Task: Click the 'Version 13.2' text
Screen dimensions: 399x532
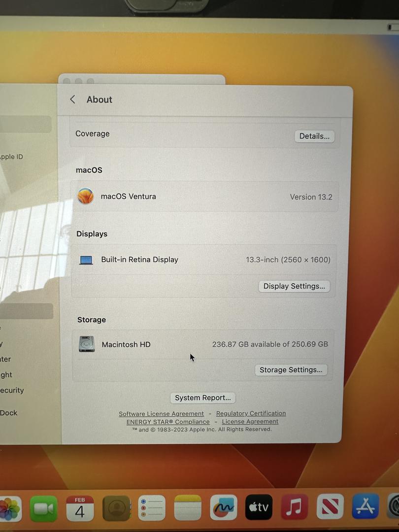Action: coord(311,197)
